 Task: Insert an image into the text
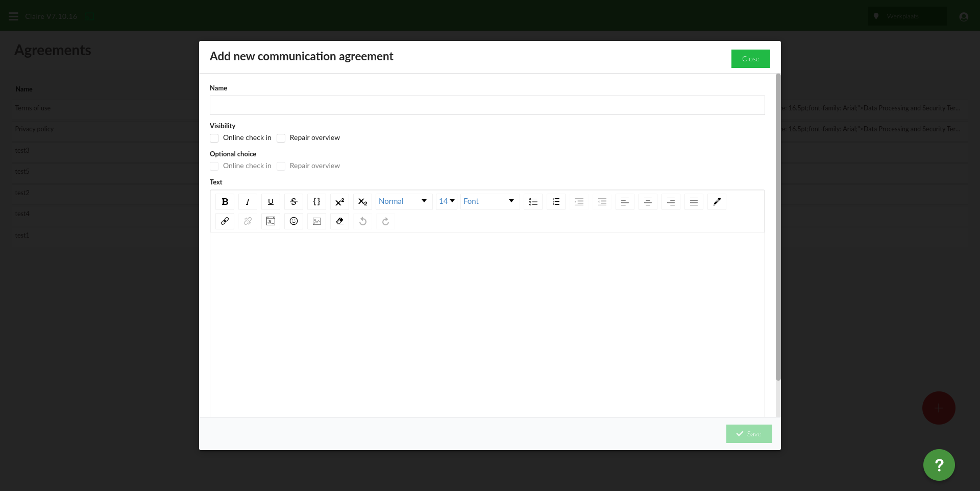pos(316,221)
